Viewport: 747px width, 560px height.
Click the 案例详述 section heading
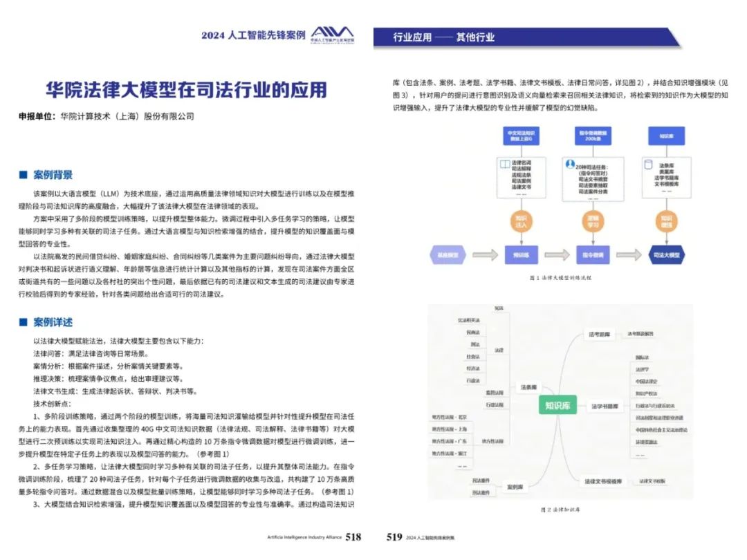(x=53, y=322)
